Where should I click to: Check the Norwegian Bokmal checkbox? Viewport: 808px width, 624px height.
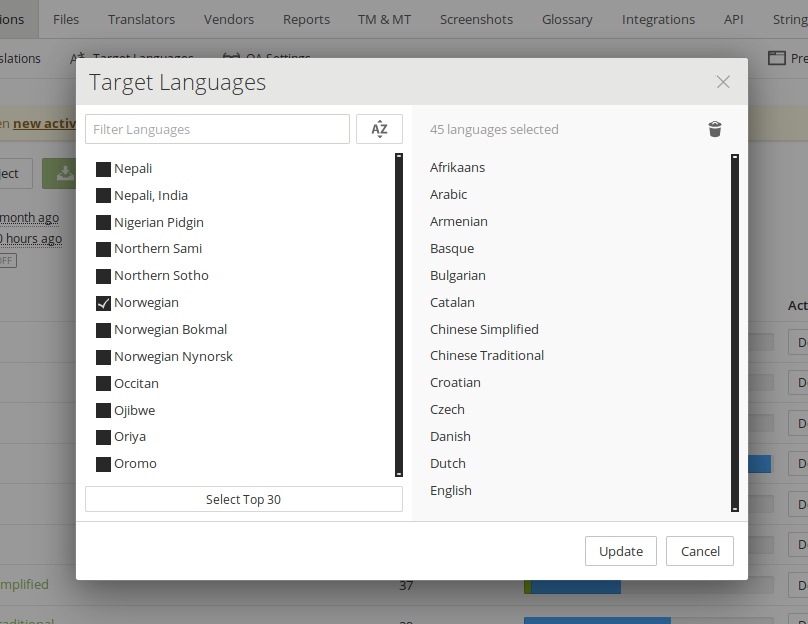(103, 330)
